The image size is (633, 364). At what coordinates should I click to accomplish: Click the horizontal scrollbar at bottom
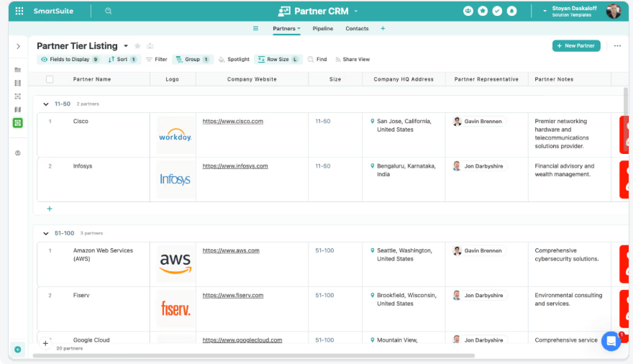pos(253,355)
